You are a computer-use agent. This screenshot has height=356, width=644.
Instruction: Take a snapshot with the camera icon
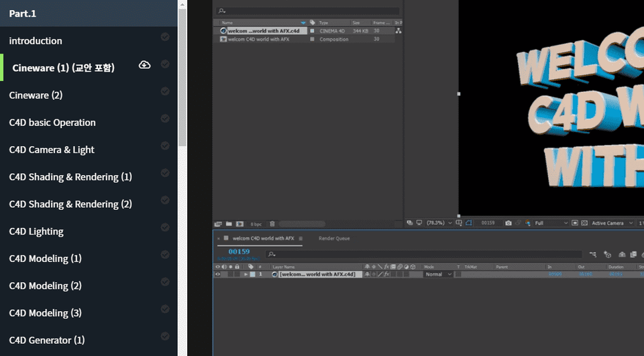(508, 223)
